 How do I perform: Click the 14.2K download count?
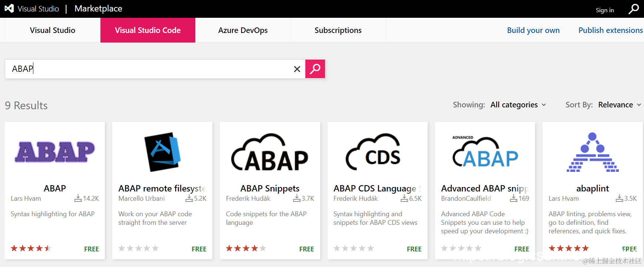point(91,198)
